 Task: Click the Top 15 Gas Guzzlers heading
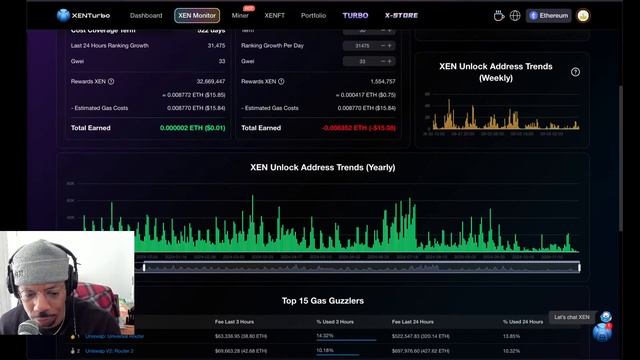(322, 301)
